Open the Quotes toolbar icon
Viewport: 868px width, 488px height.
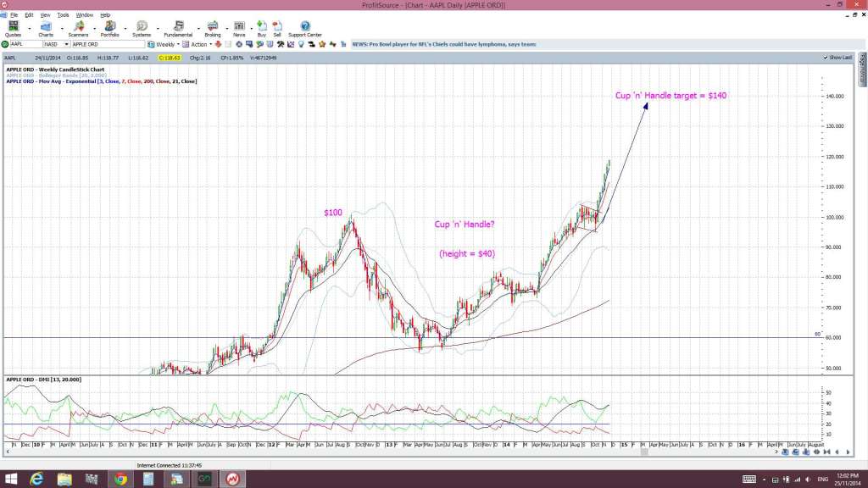point(14,26)
